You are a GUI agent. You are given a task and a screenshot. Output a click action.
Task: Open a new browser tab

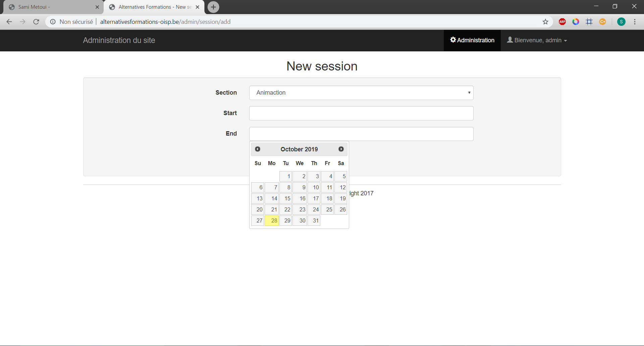coord(213,7)
